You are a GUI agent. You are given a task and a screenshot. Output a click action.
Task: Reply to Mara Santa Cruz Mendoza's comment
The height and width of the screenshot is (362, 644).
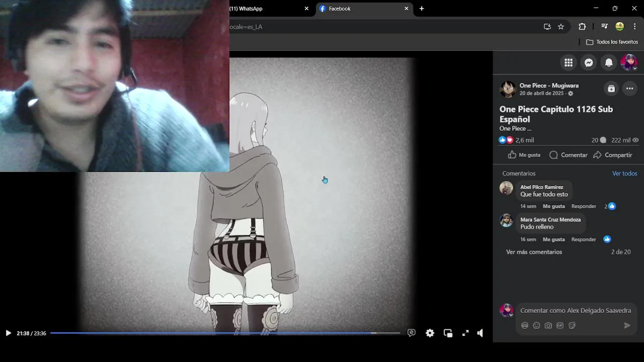(584, 239)
